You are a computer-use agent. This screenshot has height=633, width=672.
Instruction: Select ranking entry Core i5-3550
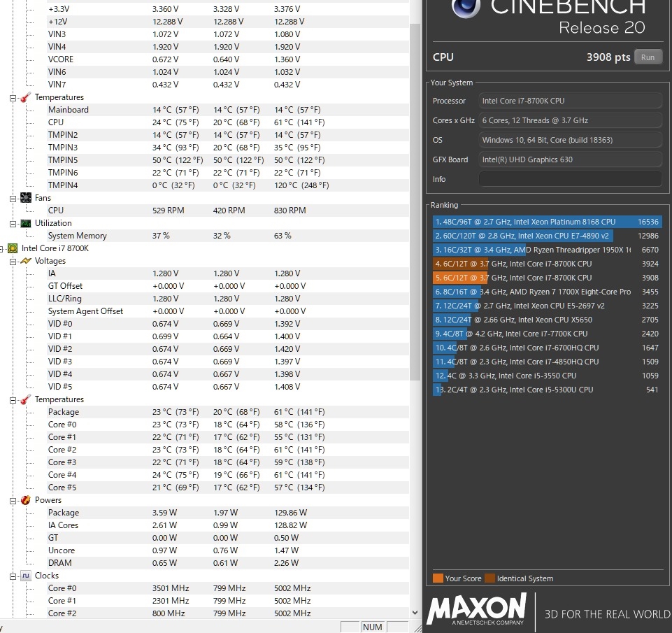[548, 376]
